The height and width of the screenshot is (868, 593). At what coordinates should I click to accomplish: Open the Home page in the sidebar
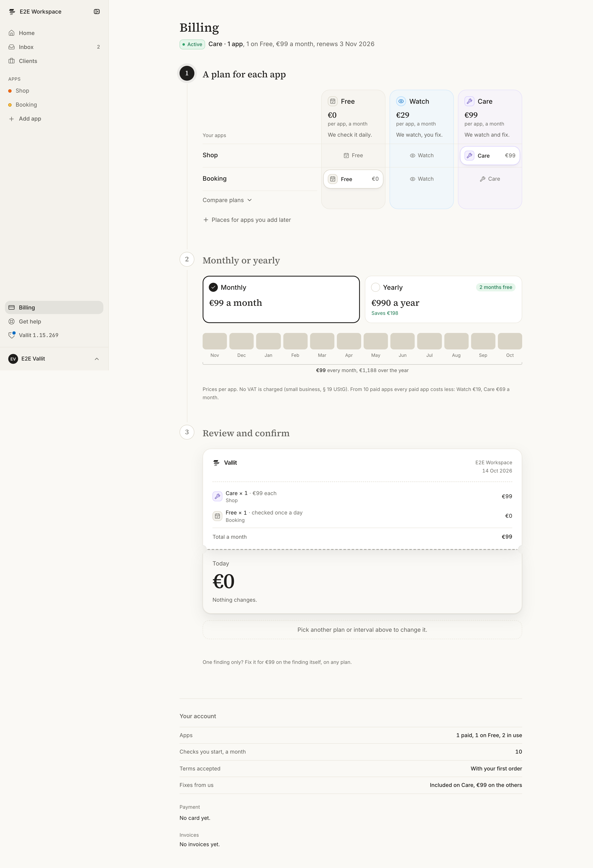pyautogui.click(x=54, y=33)
